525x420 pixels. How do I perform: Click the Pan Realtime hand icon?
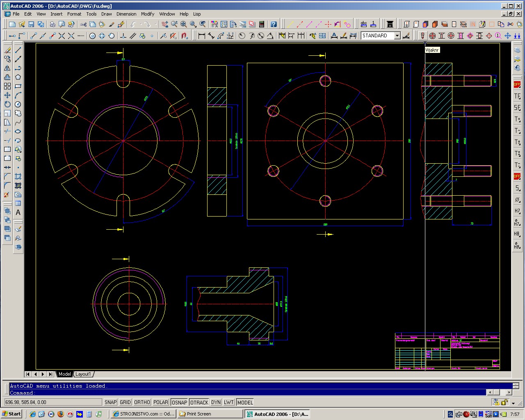tap(165, 24)
